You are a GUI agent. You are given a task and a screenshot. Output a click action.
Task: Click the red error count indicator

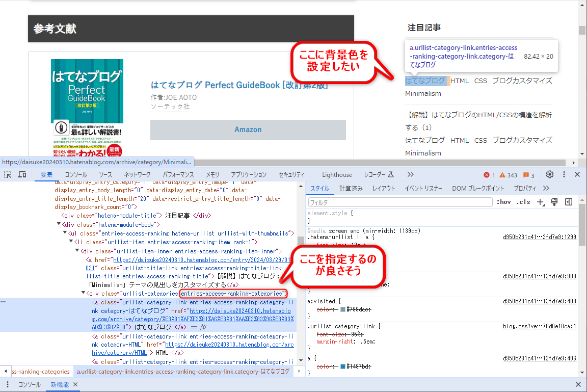489,175
